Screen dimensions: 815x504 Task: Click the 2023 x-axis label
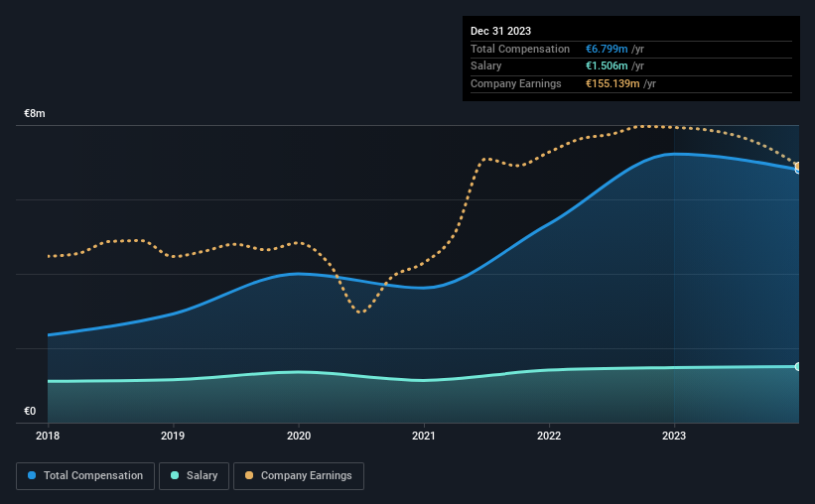[x=674, y=436]
